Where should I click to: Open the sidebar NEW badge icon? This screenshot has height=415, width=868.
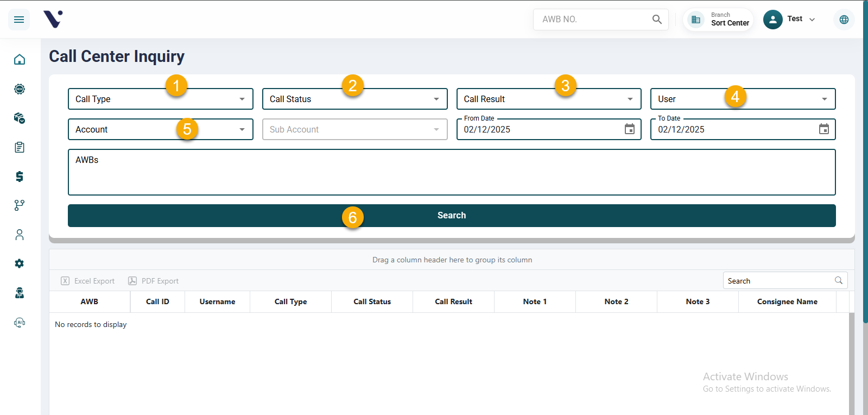(x=20, y=89)
